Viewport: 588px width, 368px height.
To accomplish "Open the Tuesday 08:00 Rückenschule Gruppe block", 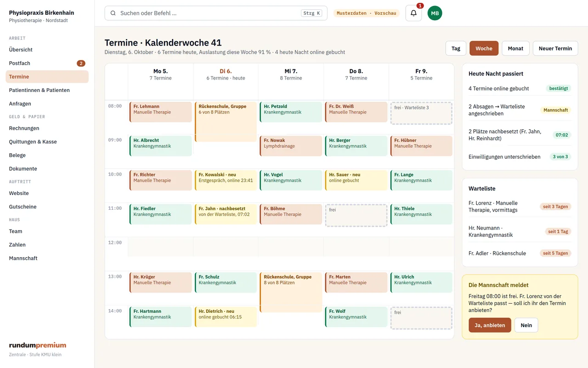I will 226,122.
